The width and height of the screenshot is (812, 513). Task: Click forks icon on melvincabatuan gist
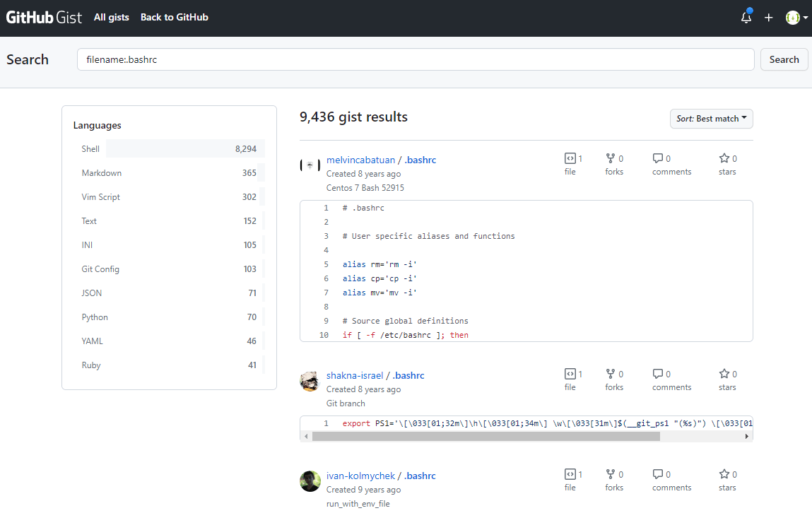tap(611, 158)
